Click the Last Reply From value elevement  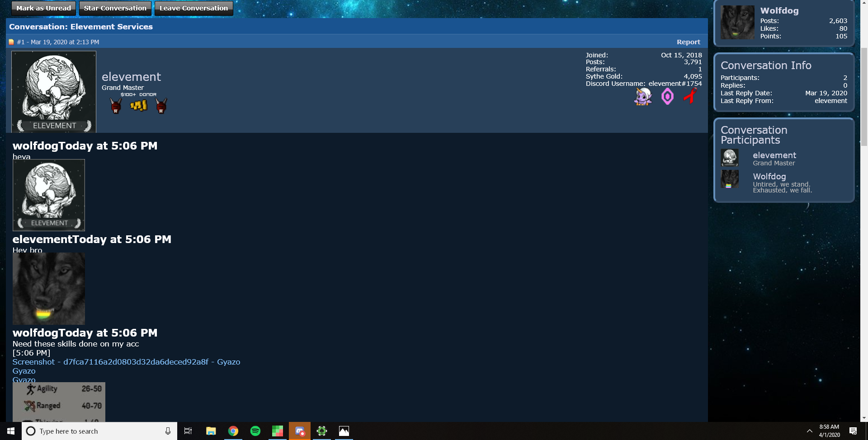(831, 101)
